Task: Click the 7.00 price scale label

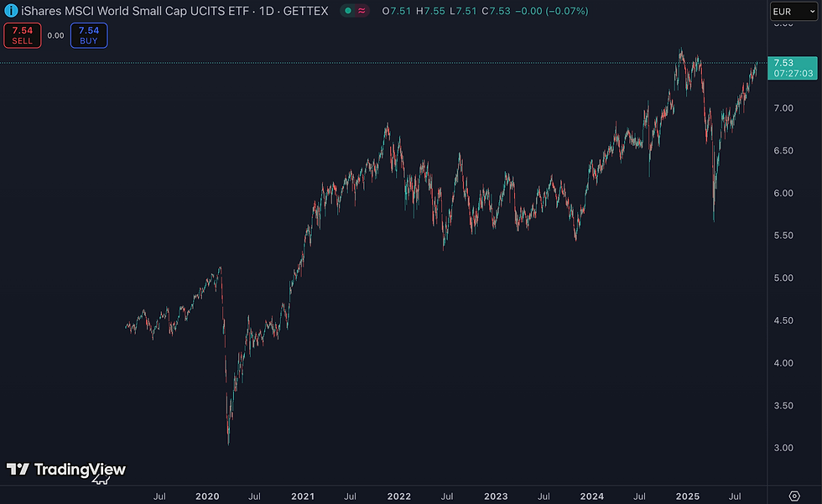Action: pos(783,108)
